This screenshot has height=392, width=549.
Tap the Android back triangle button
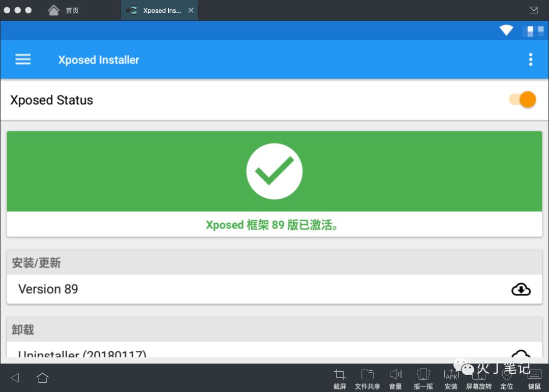coord(15,378)
